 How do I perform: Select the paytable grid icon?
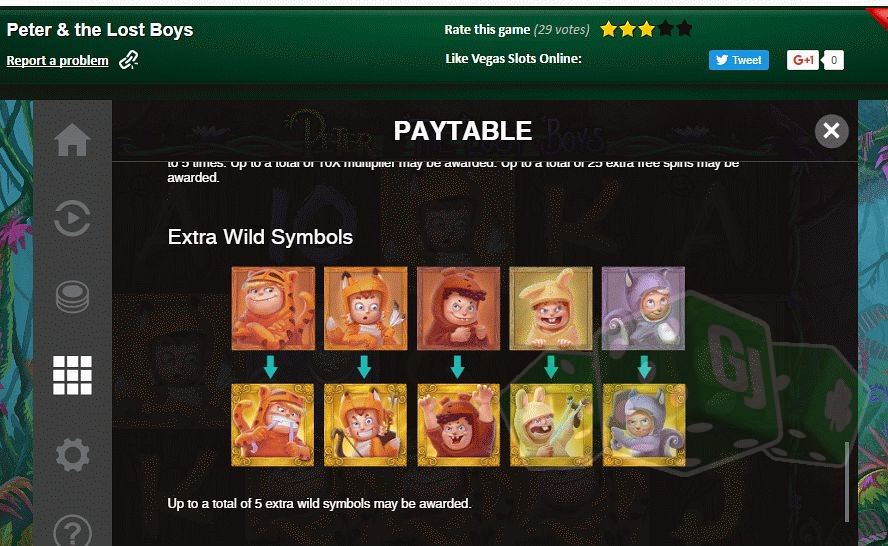point(72,375)
